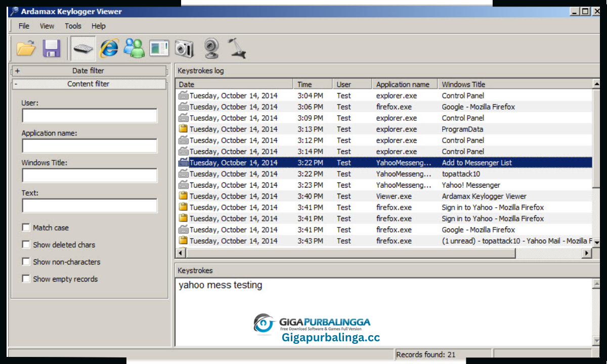607x364 pixels.
Task: Click the User filter input field
Action: pos(90,116)
